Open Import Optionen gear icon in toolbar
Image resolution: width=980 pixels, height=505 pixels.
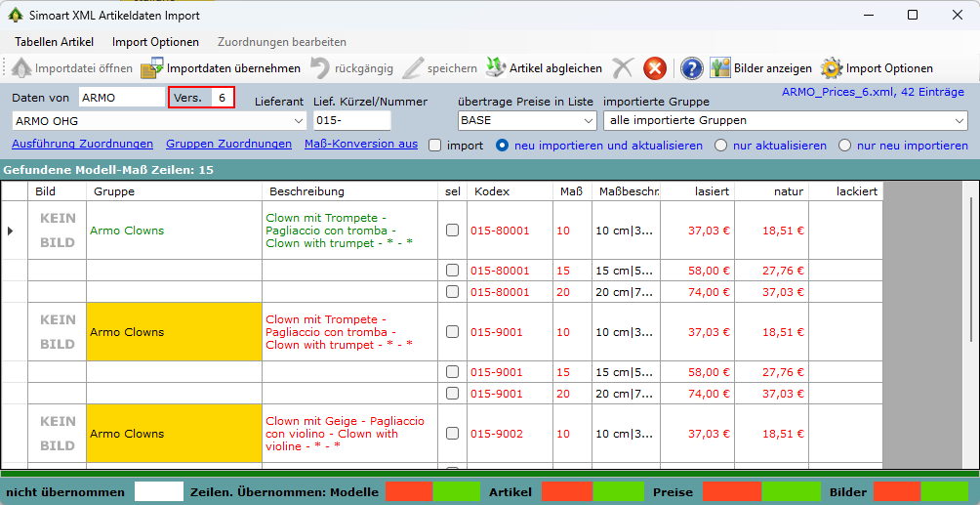[x=832, y=68]
